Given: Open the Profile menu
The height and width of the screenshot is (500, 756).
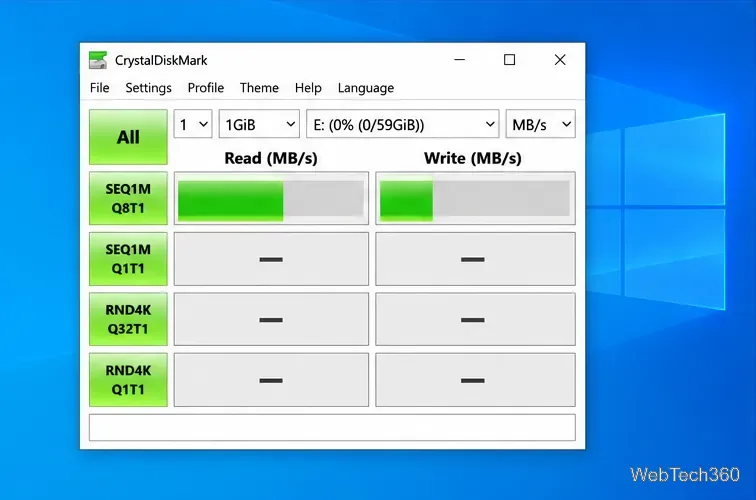Looking at the screenshot, I should [206, 88].
